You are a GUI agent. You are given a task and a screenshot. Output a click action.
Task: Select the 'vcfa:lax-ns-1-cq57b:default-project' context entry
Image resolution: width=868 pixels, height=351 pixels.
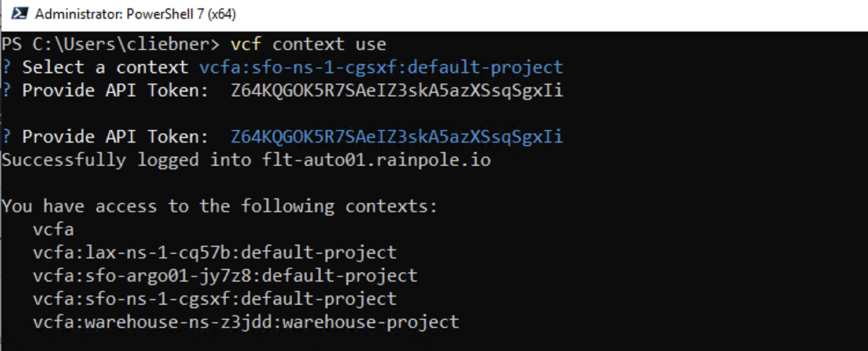(215, 253)
